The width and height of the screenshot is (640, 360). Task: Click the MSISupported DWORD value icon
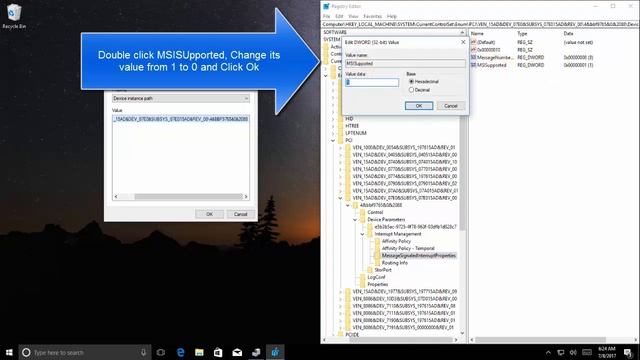473,65
